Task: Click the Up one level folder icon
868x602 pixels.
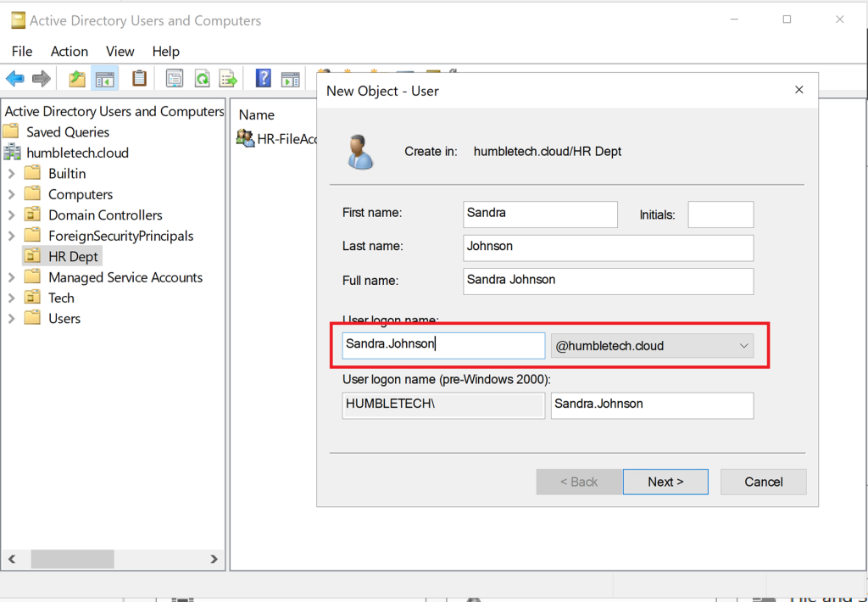Action: (77, 79)
